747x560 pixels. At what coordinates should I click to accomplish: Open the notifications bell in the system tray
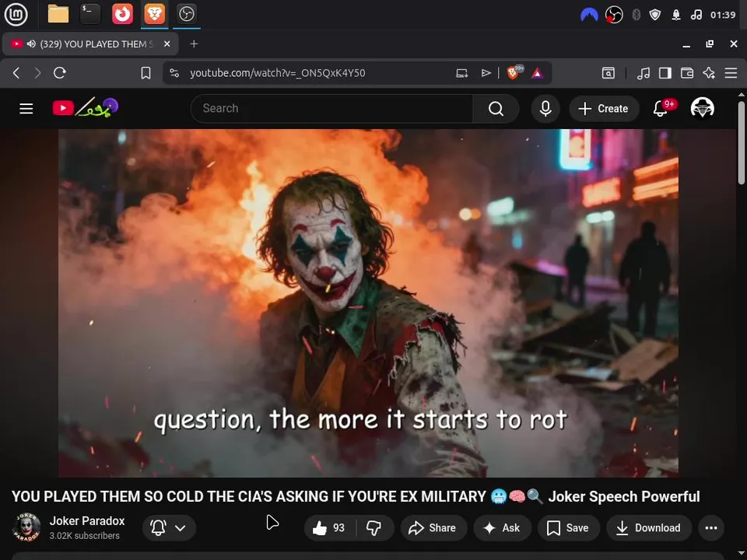[x=676, y=16]
